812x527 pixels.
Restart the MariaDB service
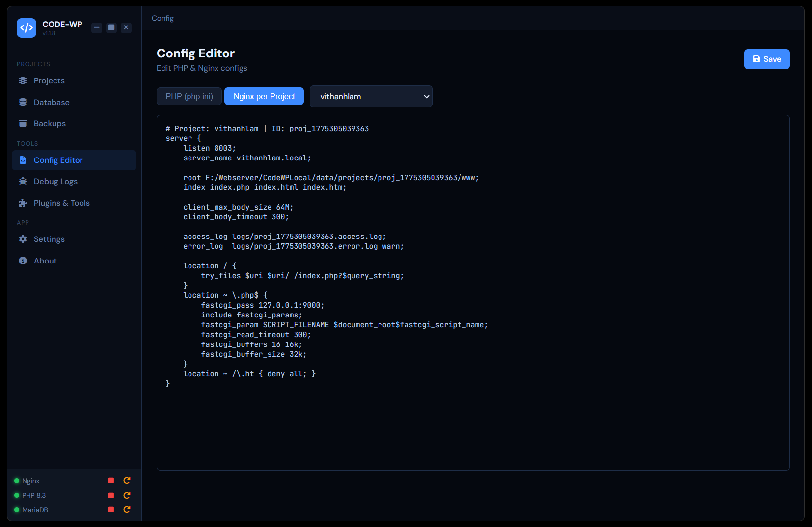coord(127,510)
